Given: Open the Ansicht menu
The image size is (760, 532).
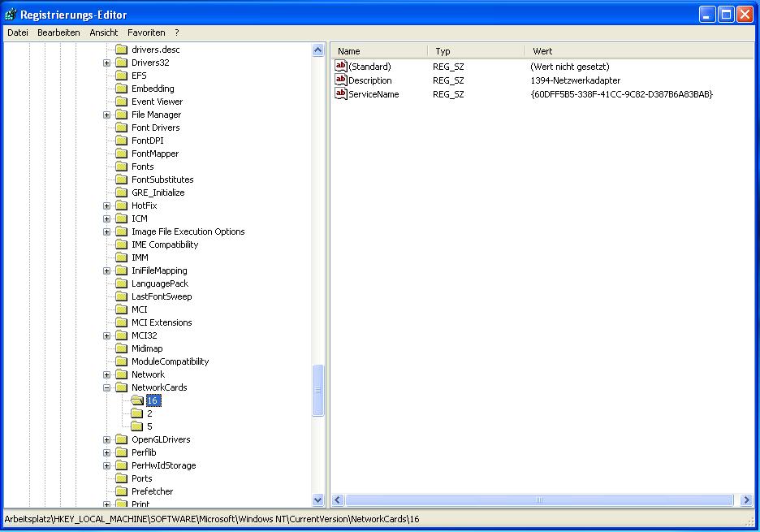Looking at the screenshot, I should [104, 32].
